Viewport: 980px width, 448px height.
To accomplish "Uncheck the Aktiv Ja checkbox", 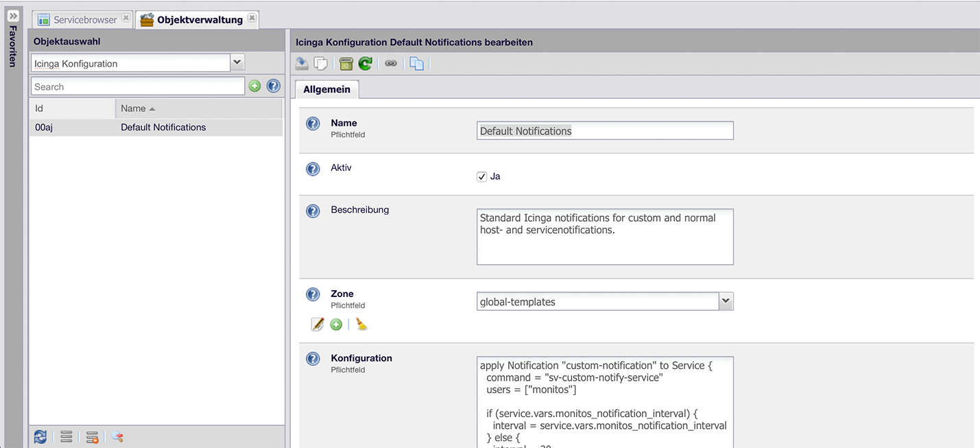I will coord(481,176).
